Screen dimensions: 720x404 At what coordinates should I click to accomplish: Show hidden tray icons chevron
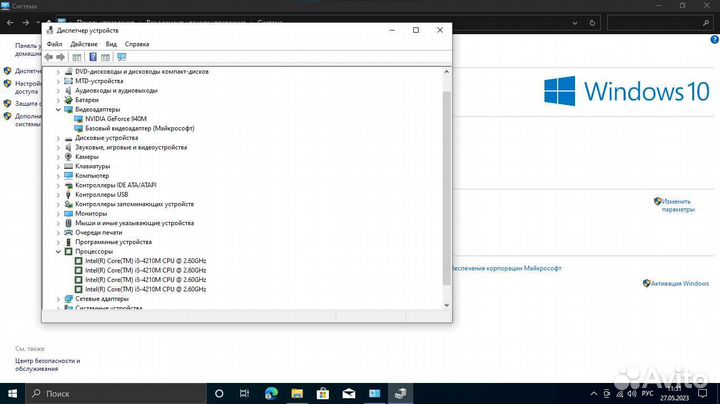[594, 393]
